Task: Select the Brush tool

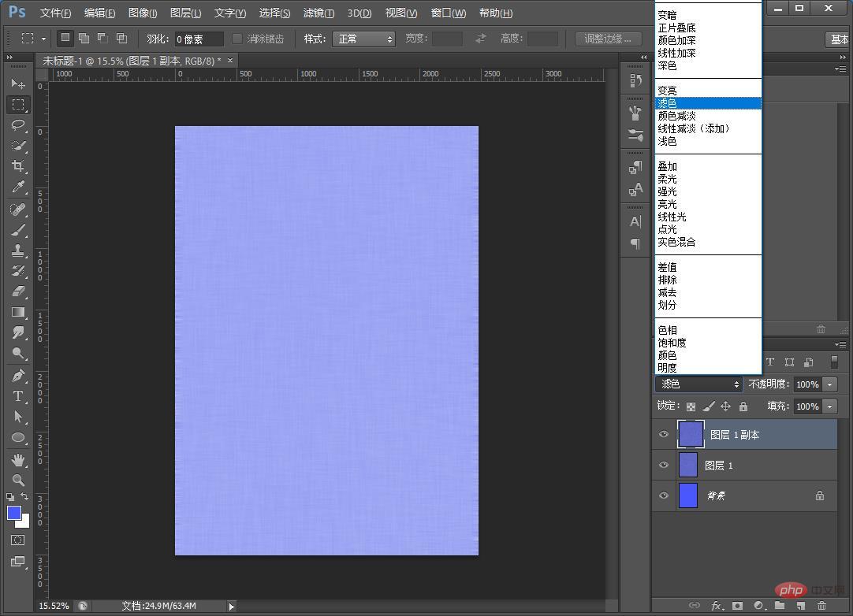Action: pyautogui.click(x=18, y=230)
